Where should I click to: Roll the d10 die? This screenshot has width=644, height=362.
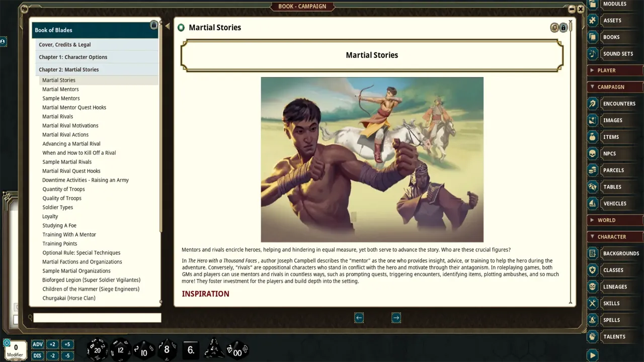click(x=143, y=350)
